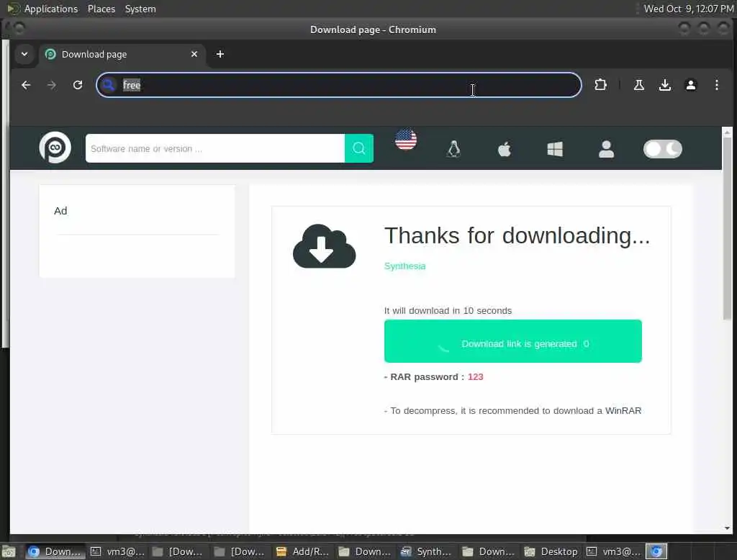The image size is (737, 560).
Task: Open Desktop taskbar window
Action: coord(551,551)
